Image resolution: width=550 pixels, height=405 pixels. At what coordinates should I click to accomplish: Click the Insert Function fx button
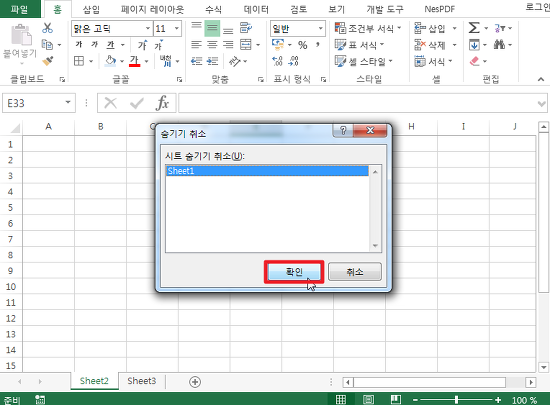(162, 103)
